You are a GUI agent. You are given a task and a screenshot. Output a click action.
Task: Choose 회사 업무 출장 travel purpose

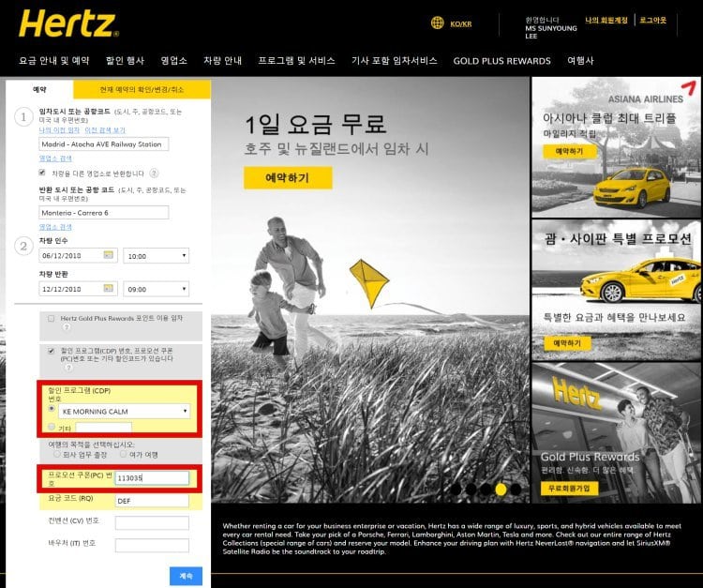click(57, 454)
